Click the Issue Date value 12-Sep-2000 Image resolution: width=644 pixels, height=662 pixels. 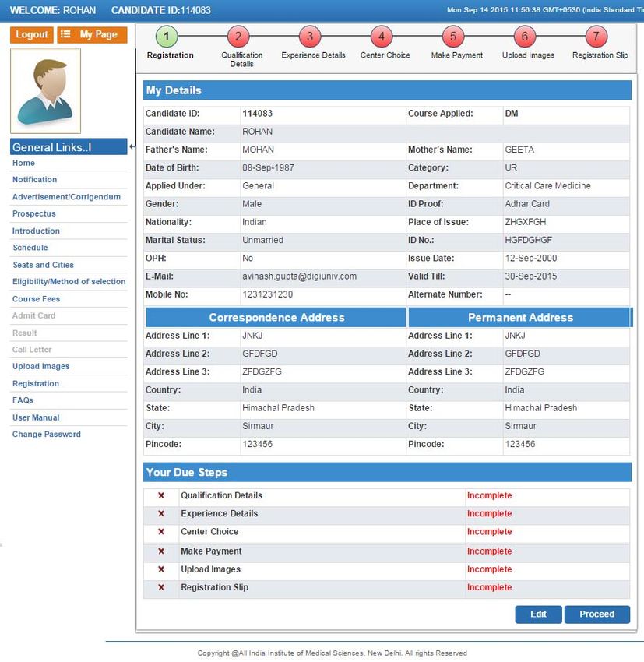pyautogui.click(x=531, y=259)
